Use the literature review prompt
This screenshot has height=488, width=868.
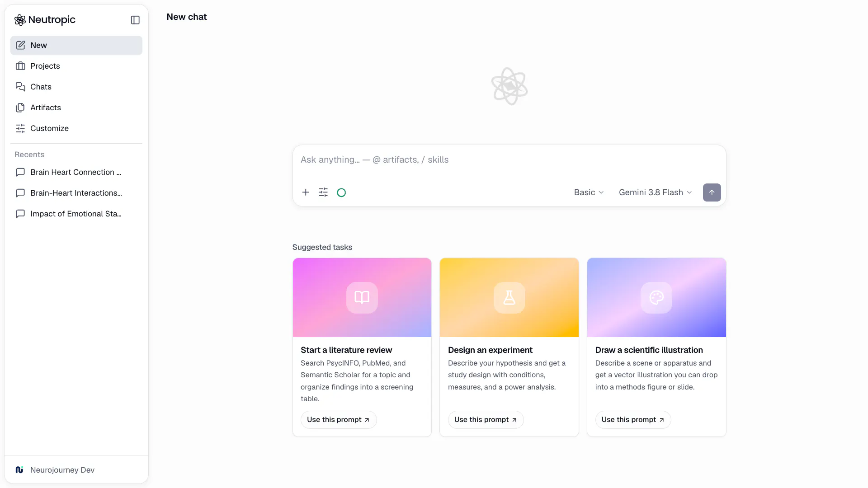338,420
